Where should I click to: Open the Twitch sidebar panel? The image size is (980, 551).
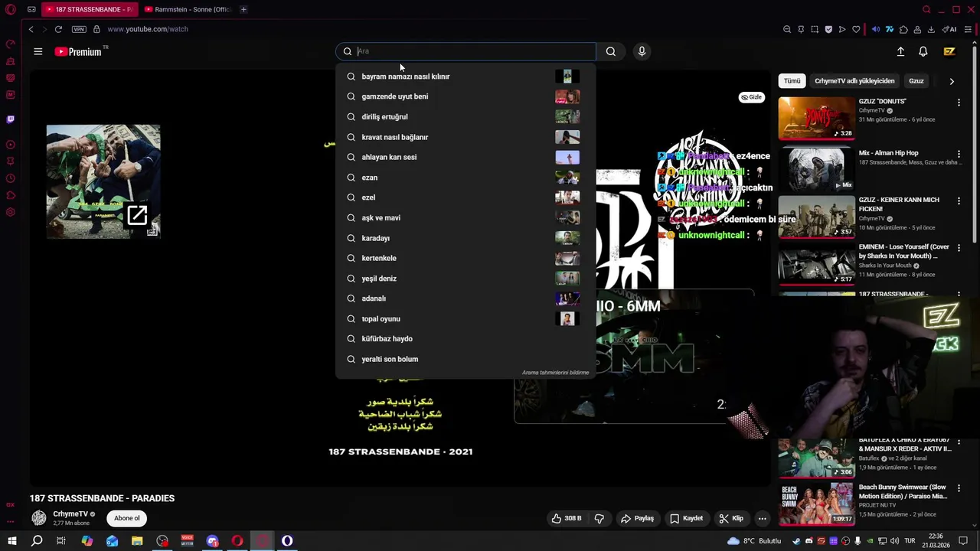(10, 119)
